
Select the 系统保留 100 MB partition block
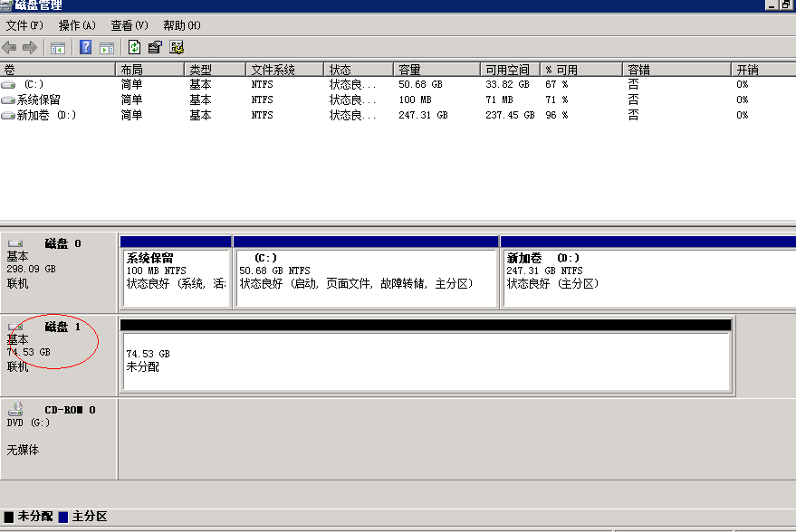pos(176,271)
